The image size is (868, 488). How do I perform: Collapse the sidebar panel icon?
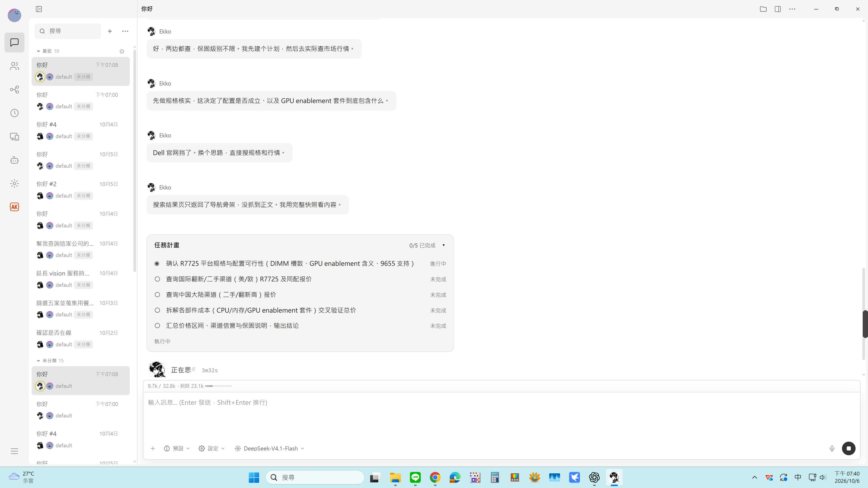(x=39, y=9)
